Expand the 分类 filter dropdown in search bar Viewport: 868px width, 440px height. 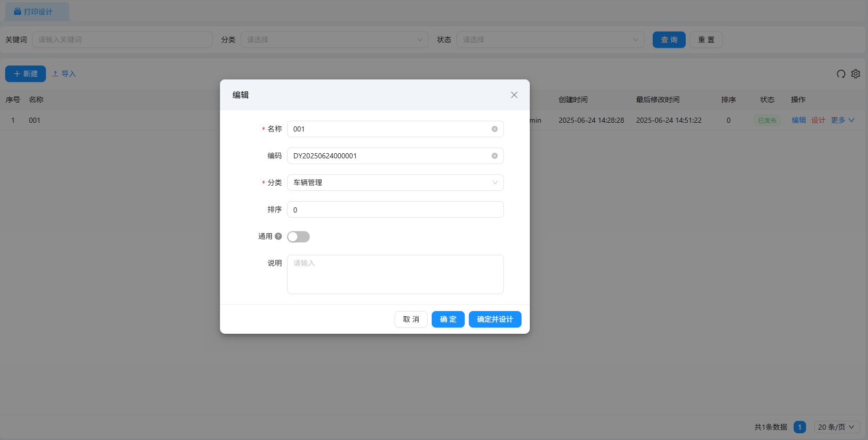[334, 40]
